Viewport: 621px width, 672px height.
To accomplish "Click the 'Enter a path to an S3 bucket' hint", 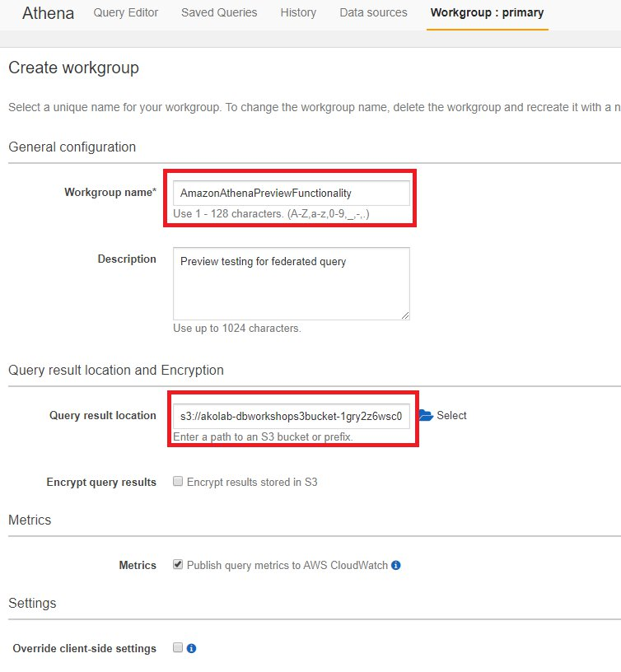I will pos(264,436).
